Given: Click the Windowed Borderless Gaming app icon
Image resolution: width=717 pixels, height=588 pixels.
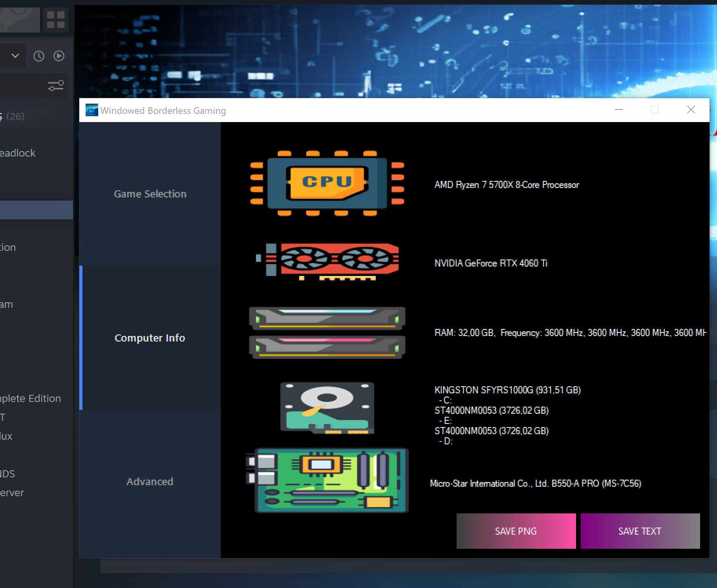Looking at the screenshot, I should pyautogui.click(x=92, y=110).
